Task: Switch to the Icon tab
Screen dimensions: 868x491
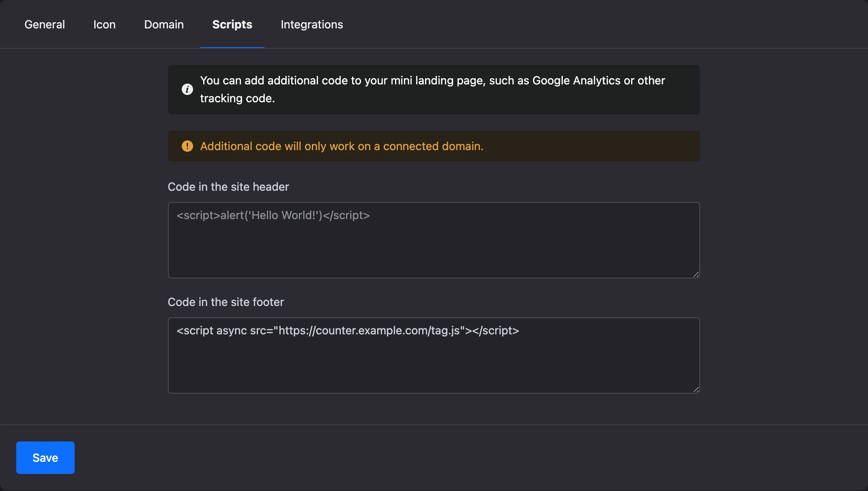Action: point(104,24)
